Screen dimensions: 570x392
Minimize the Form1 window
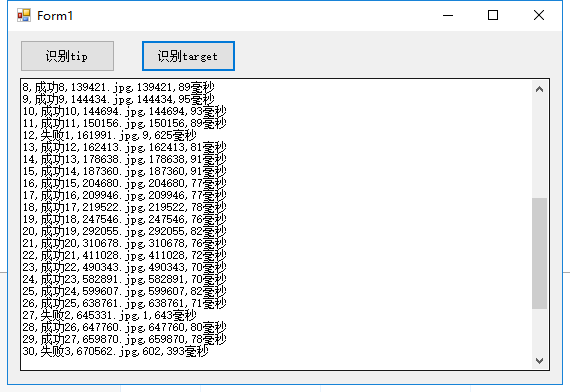pos(448,15)
